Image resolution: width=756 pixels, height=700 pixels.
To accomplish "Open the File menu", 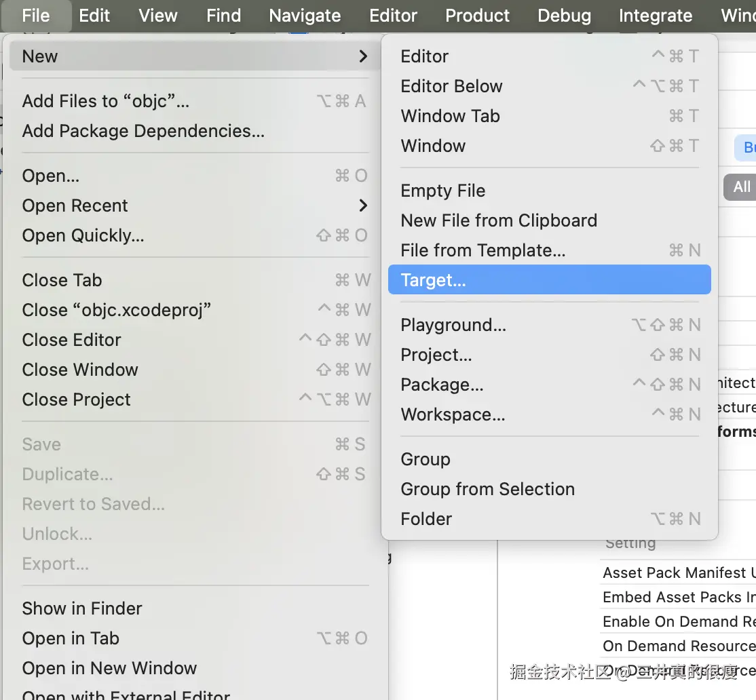I will point(36,15).
